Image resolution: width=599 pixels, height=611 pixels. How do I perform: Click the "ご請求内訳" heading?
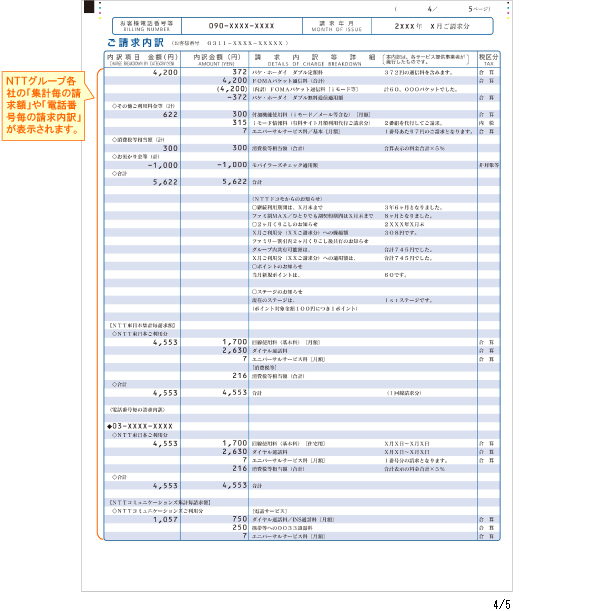click(x=136, y=42)
